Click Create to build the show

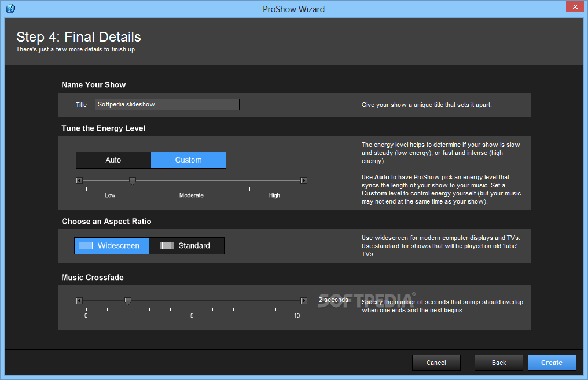552,363
